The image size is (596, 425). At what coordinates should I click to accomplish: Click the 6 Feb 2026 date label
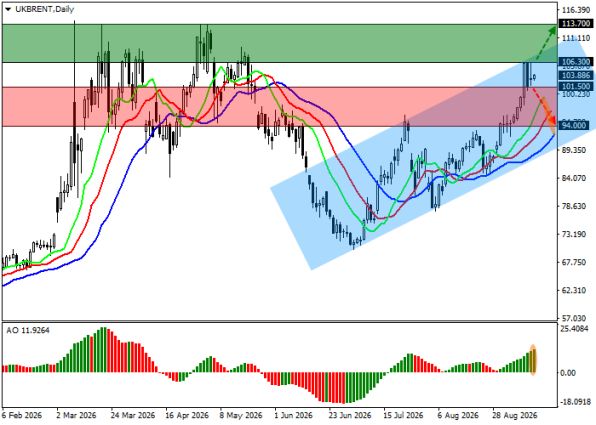[x=21, y=415]
